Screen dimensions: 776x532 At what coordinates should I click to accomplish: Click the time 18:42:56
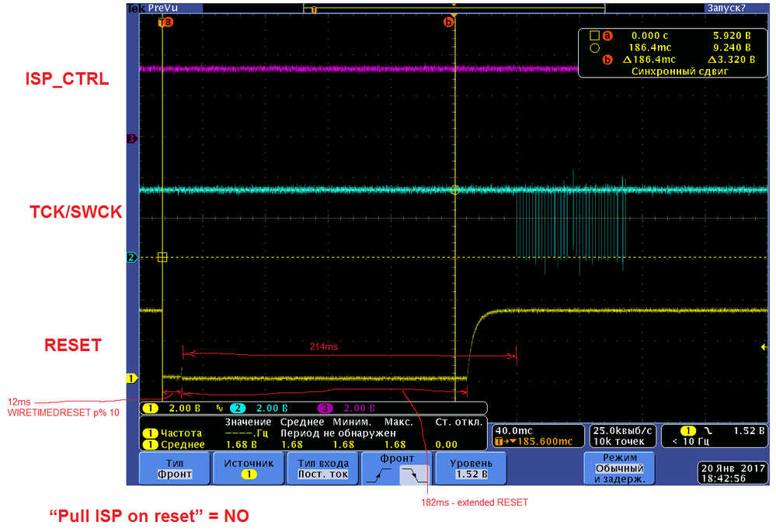[x=723, y=478]
